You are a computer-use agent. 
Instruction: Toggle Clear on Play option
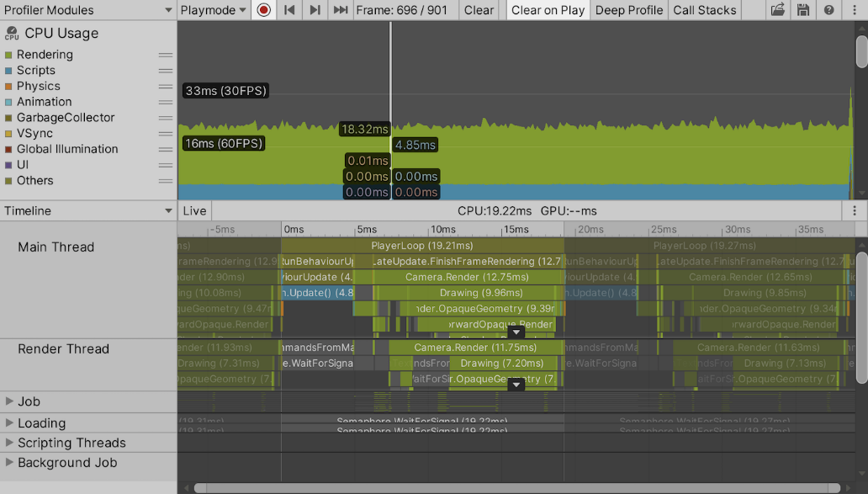click(548, 10)
